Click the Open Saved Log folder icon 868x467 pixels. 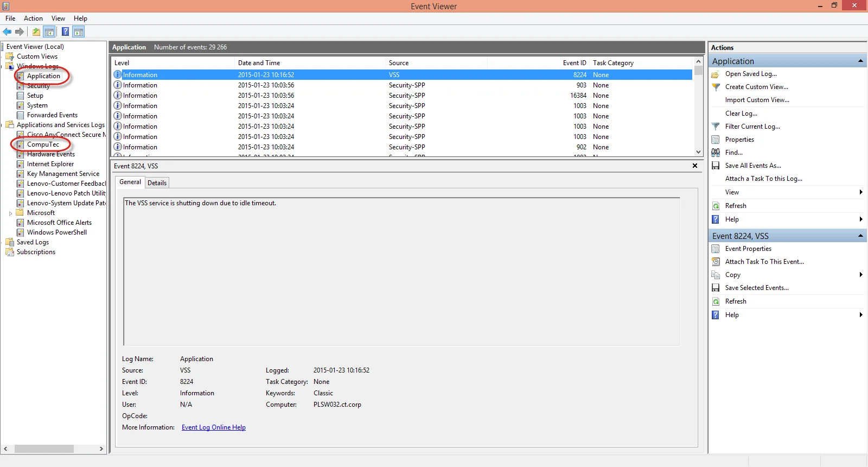point(716,74)
